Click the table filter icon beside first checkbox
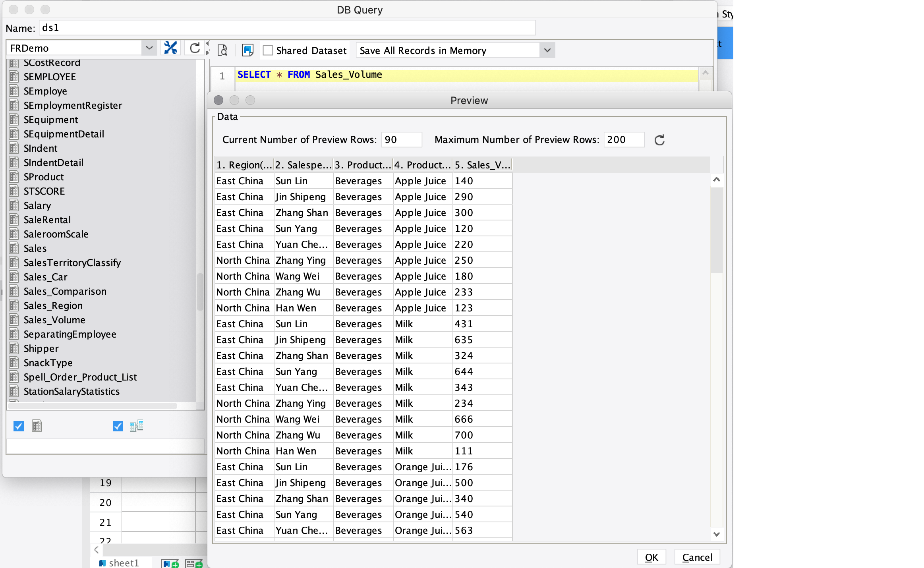Screen dimensions: 924x568 [x=37, y=426]
